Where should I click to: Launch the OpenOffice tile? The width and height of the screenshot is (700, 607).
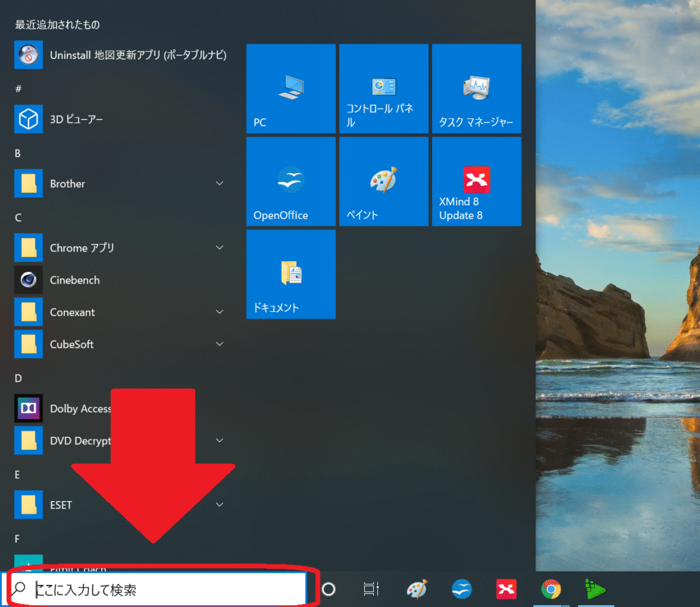pyautogui.click(x=291, y=181)
